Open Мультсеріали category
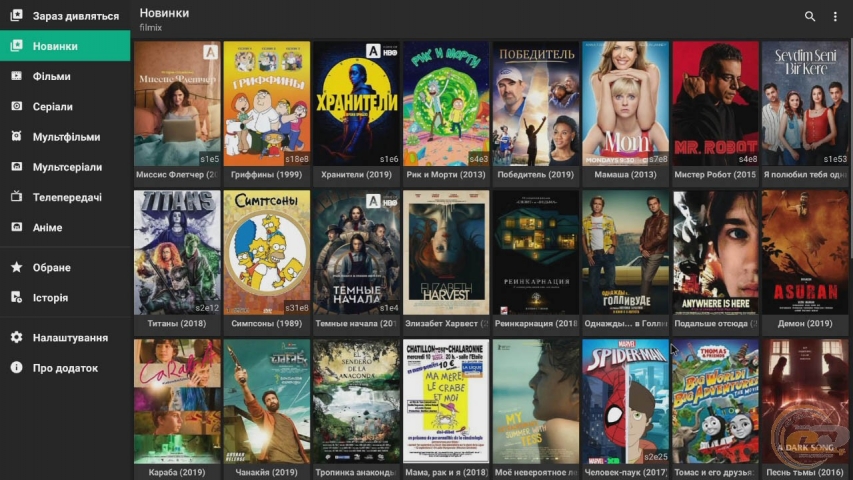This screenshot has width=853, height=480. pyautogui.click(x=65, y=167)
